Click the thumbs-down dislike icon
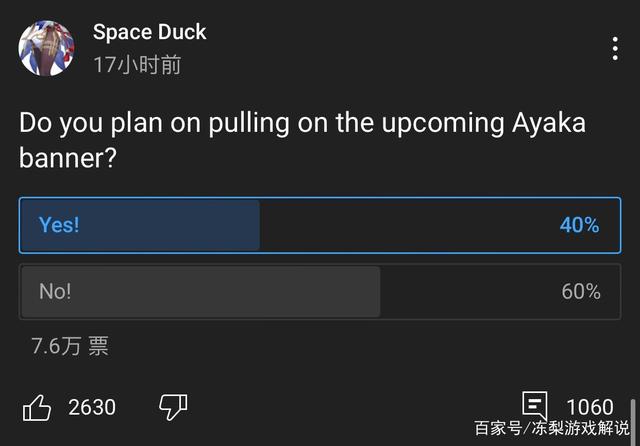This screenshot has width=640, height=446. 173,407
